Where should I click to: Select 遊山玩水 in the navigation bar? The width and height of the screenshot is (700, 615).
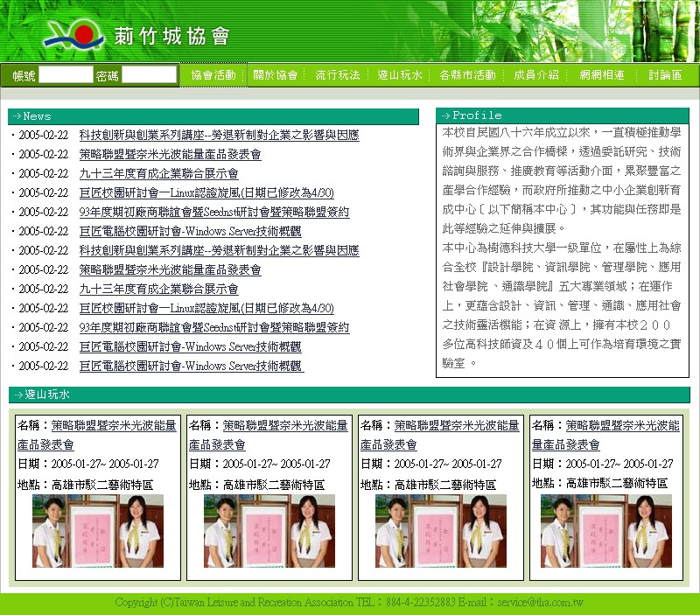[400, 75]
